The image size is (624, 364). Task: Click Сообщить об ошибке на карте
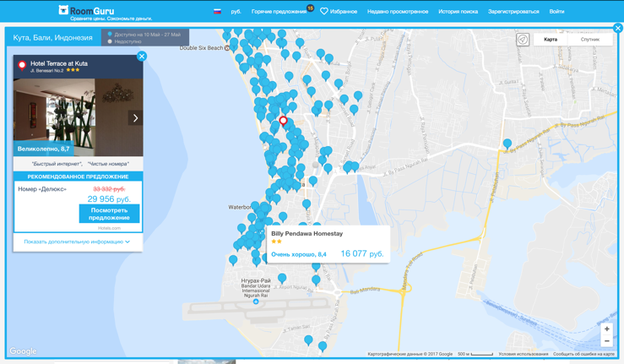(583, 354)
